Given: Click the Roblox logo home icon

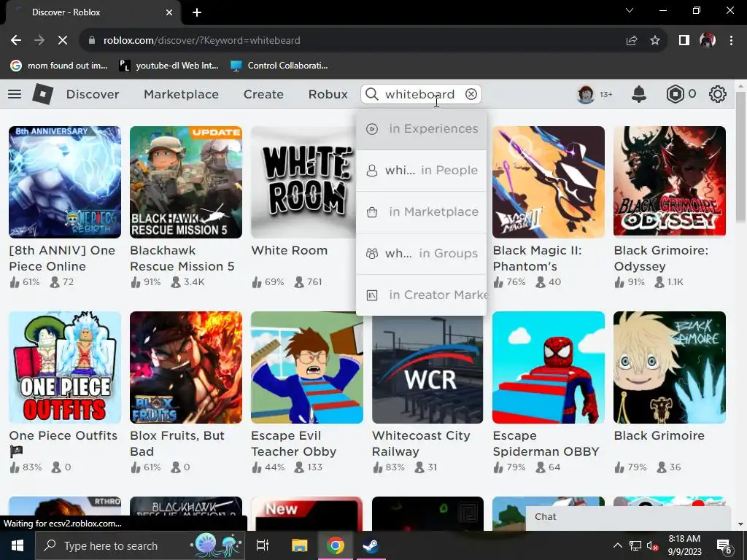Looking at the screenshot, I should [42, 94].
